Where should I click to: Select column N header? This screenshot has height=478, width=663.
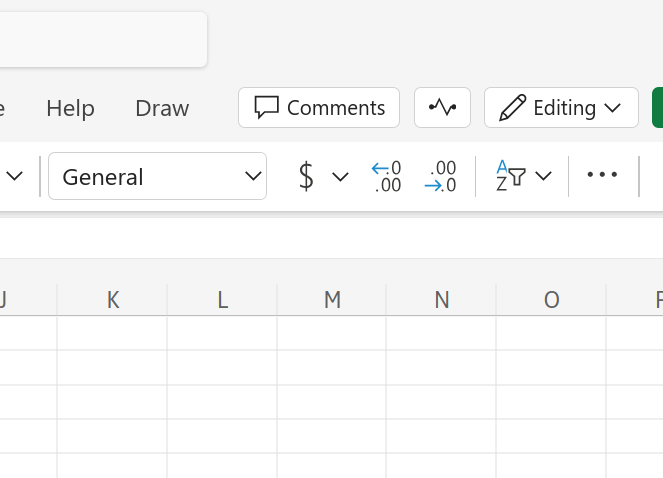pyautogui.click(x=442, y=299)
